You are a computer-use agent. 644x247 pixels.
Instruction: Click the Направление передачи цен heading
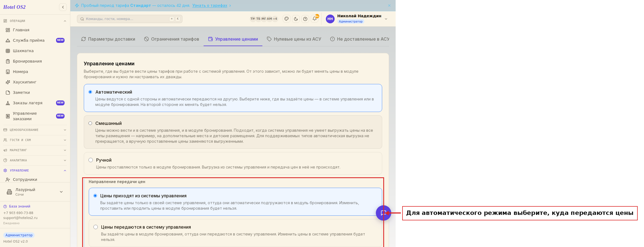117,182
